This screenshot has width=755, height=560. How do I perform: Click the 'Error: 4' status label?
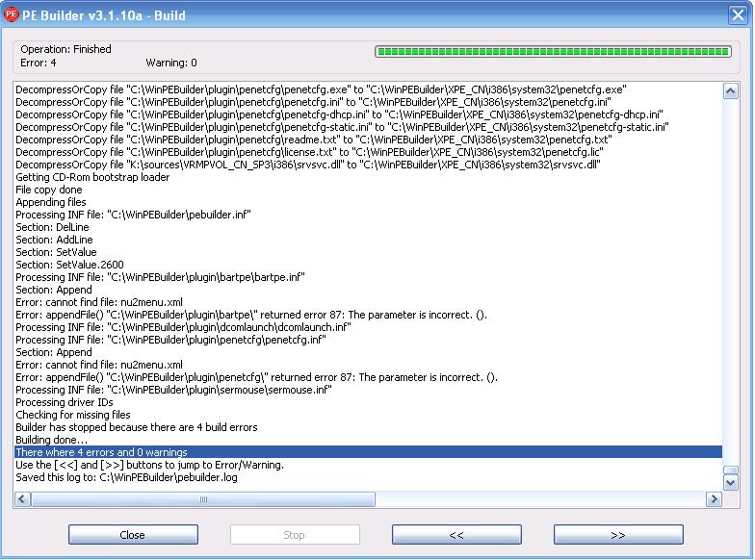tap(39, 63)
